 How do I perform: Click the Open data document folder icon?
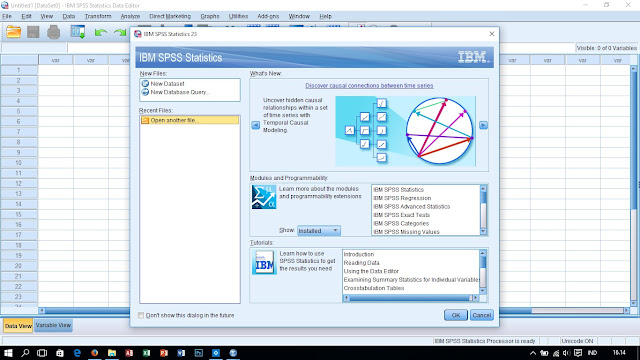(x=13, y=32)
